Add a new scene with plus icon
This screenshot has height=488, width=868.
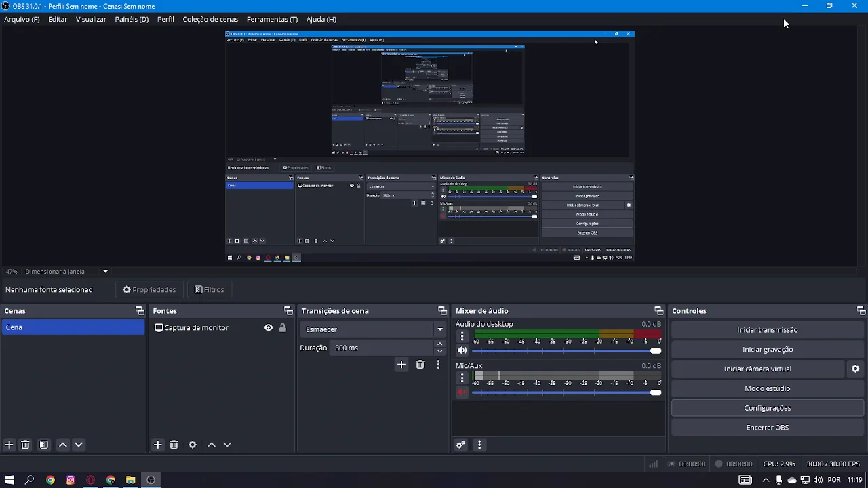click(x=9, y=445)
